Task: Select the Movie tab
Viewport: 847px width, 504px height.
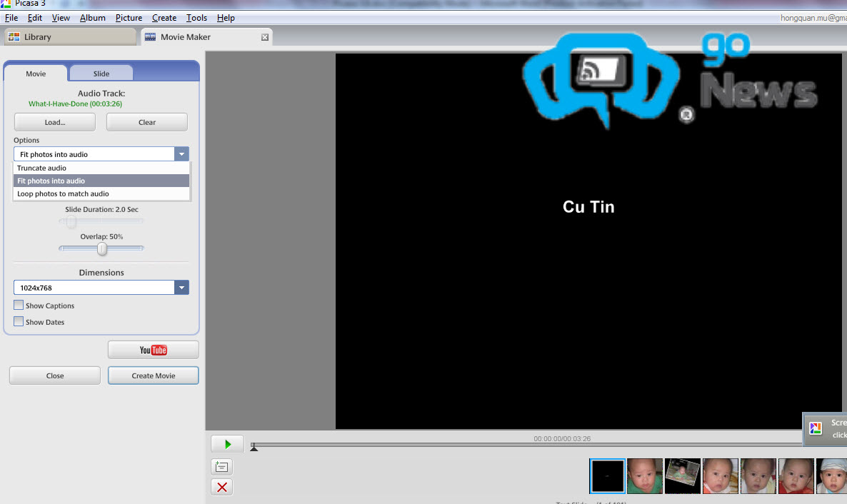Action: coord(36,74)
